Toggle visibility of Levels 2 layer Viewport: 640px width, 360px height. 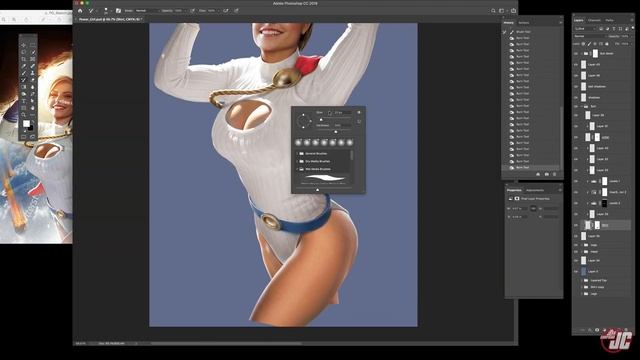(576, 203)
